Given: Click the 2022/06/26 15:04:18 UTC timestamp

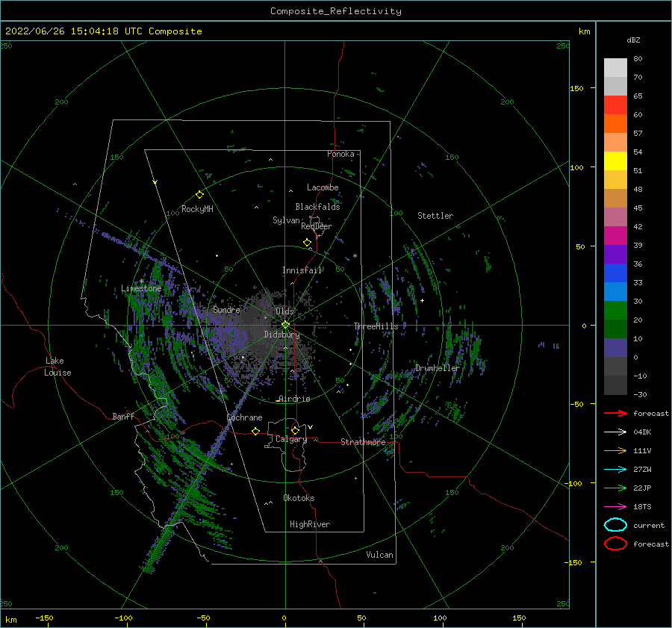Looking at the screenshot, I should [74, 31].
